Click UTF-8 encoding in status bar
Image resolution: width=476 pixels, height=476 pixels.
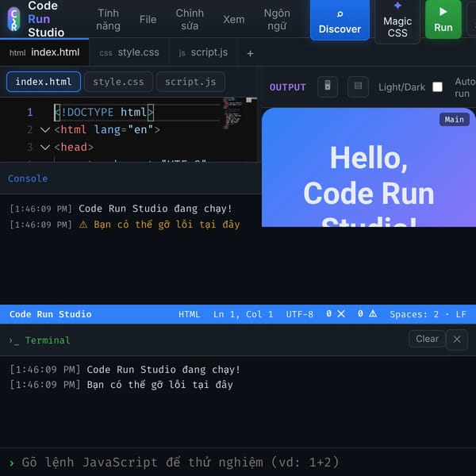pyautogui.click(x=299, y=314)
